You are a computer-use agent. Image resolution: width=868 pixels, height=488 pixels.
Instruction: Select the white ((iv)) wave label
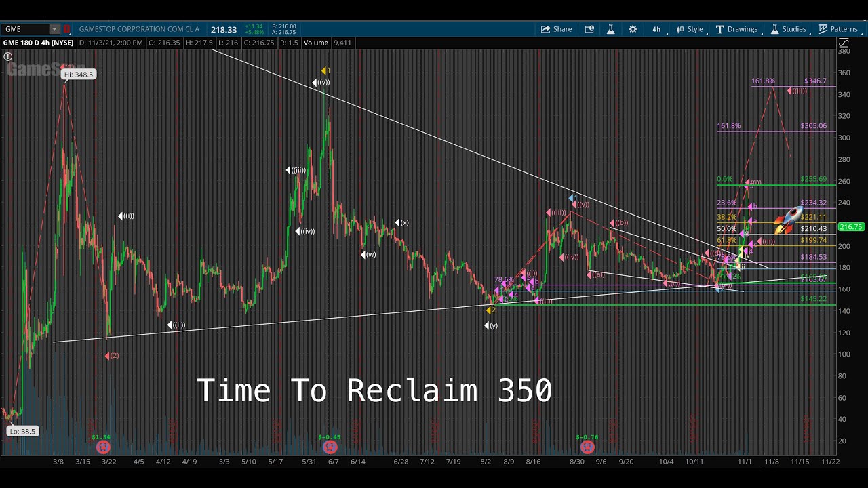tap(305, 232)
